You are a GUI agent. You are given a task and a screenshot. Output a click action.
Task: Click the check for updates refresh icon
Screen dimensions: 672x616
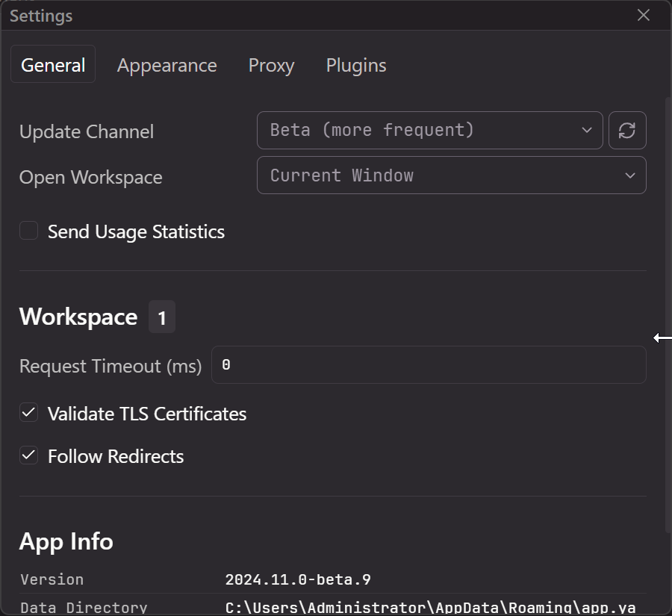pyautogui.click(x=627, y=131)
